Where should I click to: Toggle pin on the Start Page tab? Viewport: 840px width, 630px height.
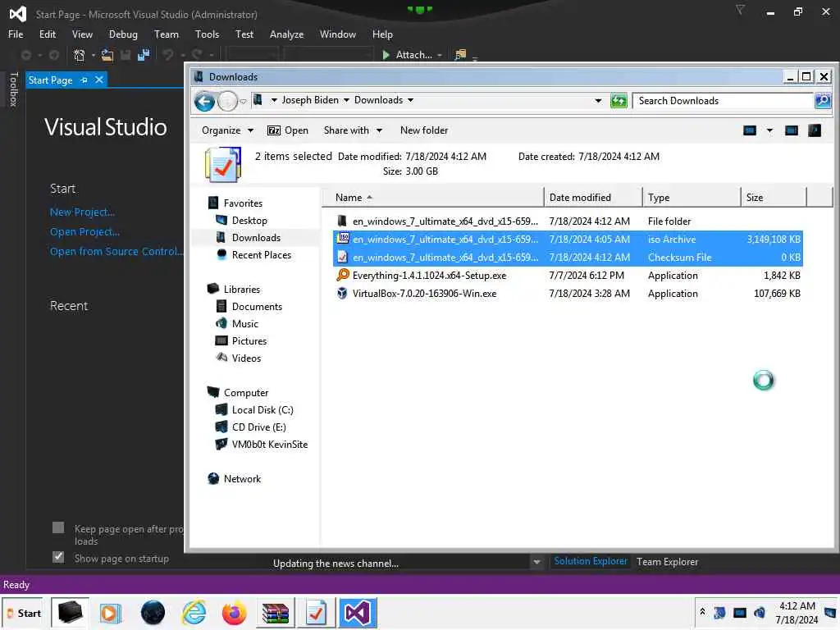[x=84, y=80]
